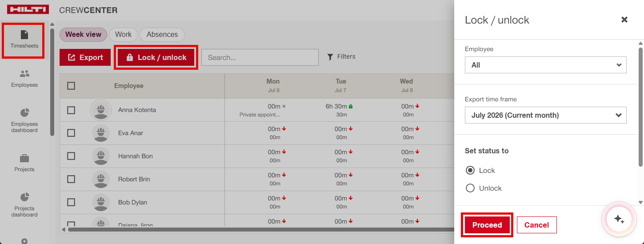This screenshot has width=644, height=244.
Task: Expand the Employee dropdown set to All
Action: coord(546,65)
